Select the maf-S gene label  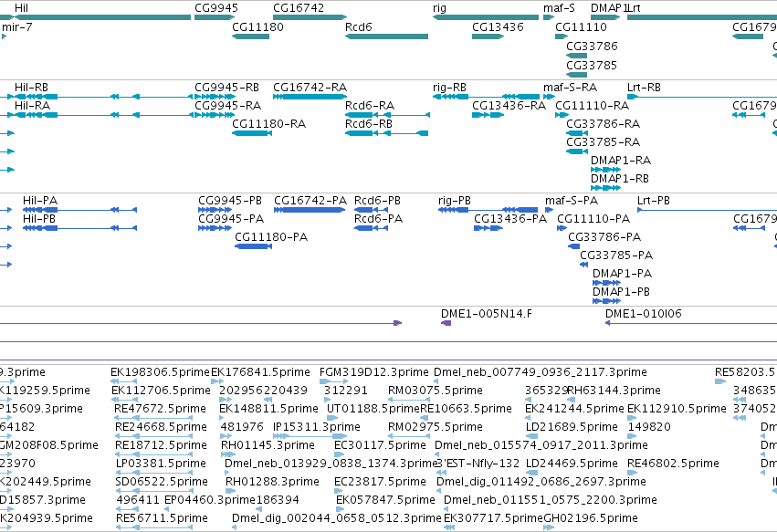pos(559,8)
